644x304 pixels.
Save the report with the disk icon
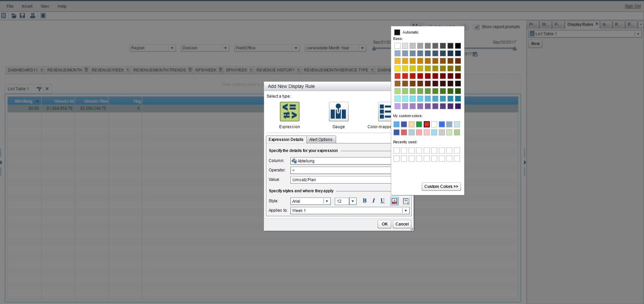[22, 16]
